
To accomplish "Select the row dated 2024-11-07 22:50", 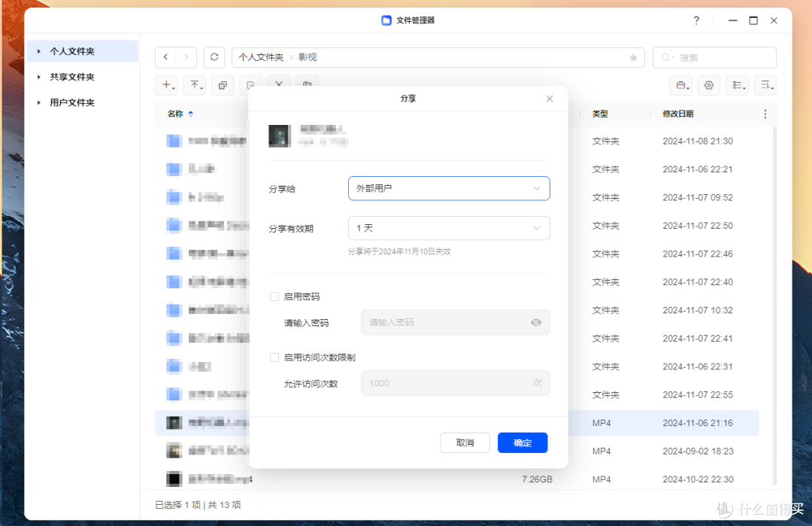I will click(x=457, y=226).
